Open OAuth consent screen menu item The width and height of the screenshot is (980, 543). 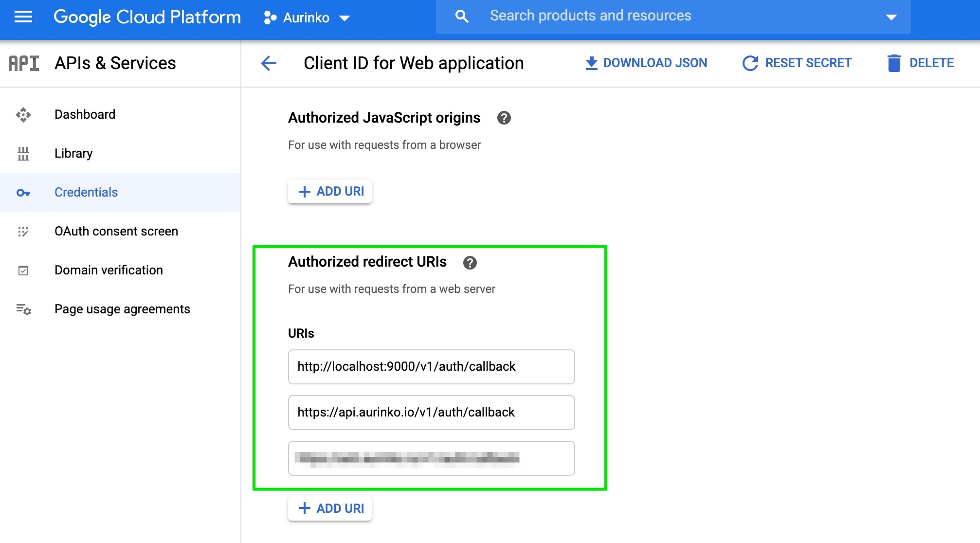click(116, 232)
